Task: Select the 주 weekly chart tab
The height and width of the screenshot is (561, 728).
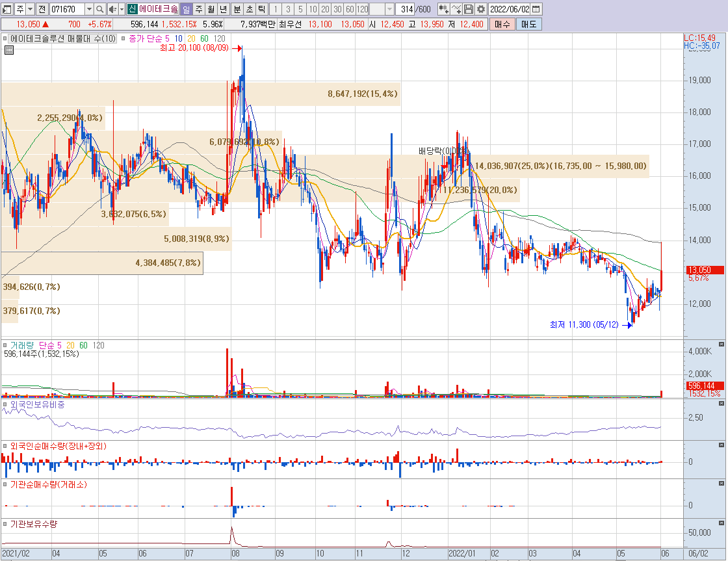Action: pos(199,9)
